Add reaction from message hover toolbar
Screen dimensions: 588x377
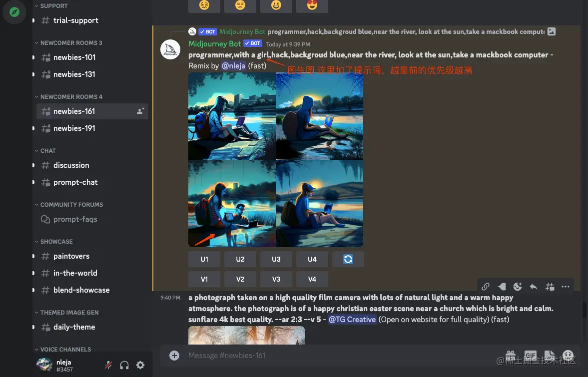click(x=518, y=287)
